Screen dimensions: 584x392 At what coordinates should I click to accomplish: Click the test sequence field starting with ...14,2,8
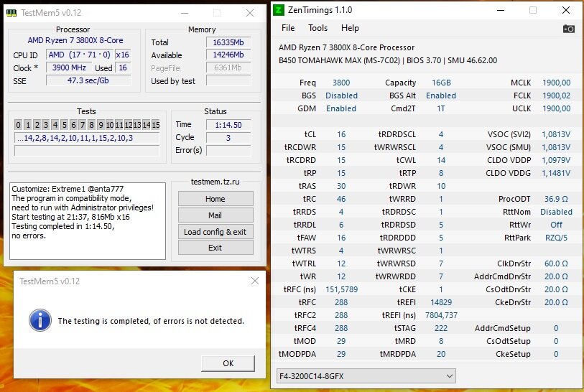(87, 138)
